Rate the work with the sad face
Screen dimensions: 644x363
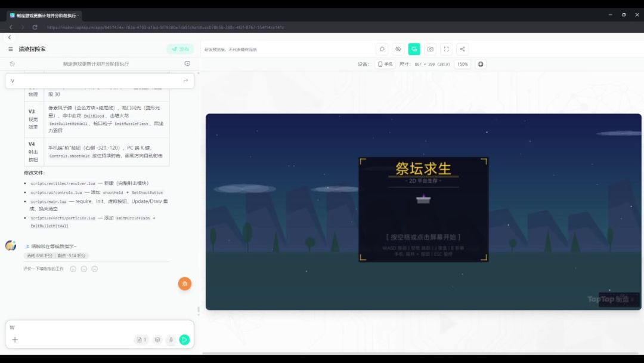coord(94,269)
